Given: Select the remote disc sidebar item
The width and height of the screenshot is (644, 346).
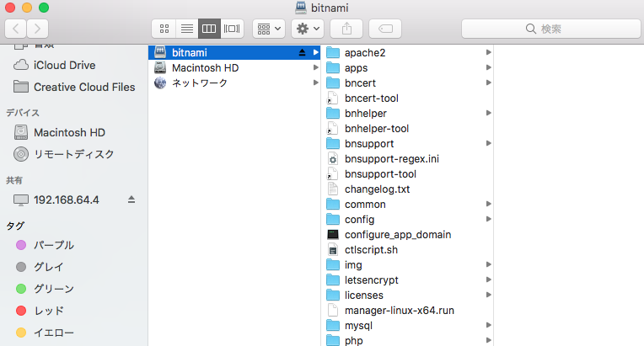Looking at the screenshot, I should (x=74, y=154).
